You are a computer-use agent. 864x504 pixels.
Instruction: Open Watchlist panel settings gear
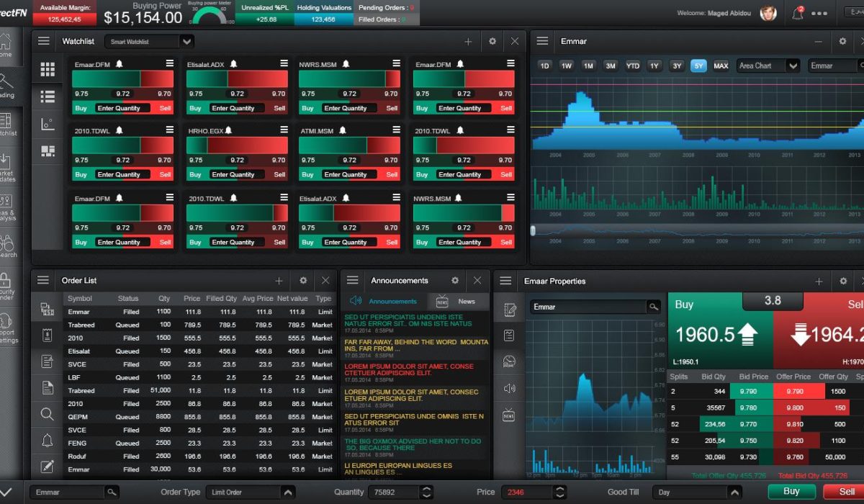point(492,42)
